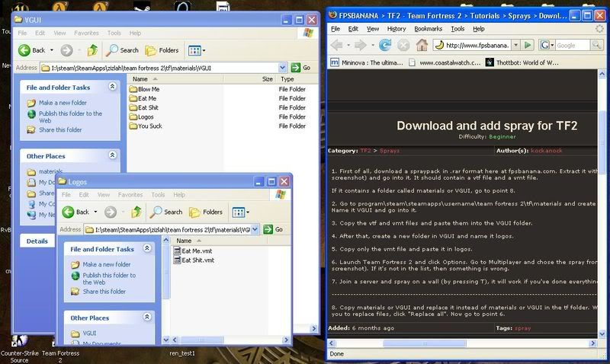The width and height of the screenshot is (610, 364).
Task: Click Firefox Back arrow
Action: [x=336, y=45]
